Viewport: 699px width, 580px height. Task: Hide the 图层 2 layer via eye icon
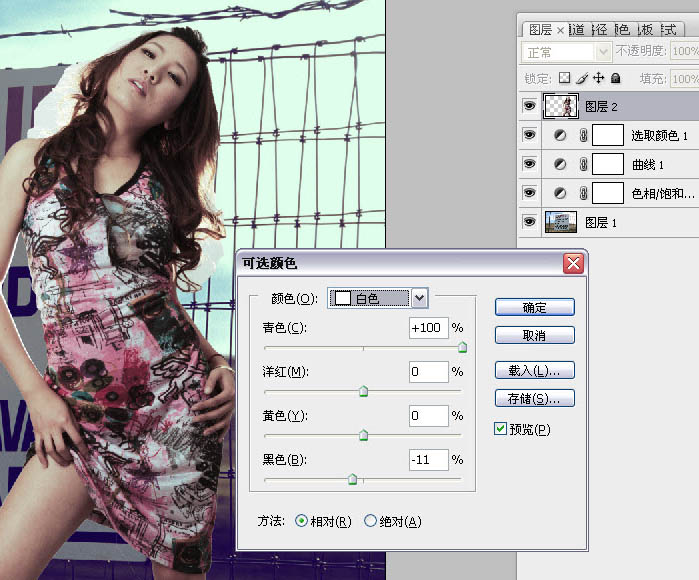(529, 106)
